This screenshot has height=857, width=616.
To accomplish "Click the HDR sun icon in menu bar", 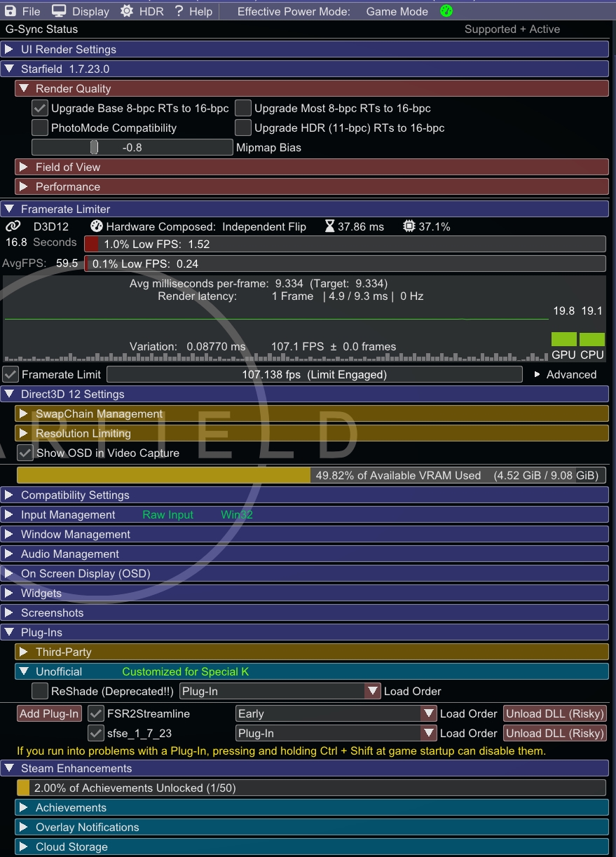I will (x=126, y=11).
